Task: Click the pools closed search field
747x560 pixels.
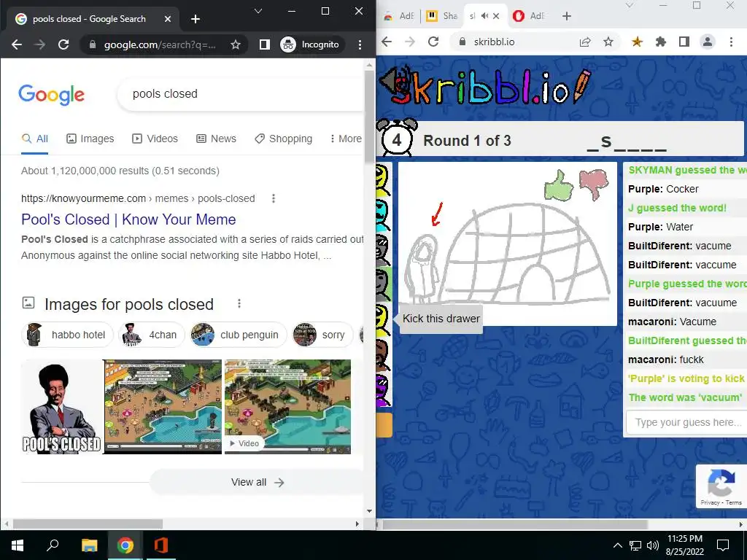Action: tap(241, 94)
